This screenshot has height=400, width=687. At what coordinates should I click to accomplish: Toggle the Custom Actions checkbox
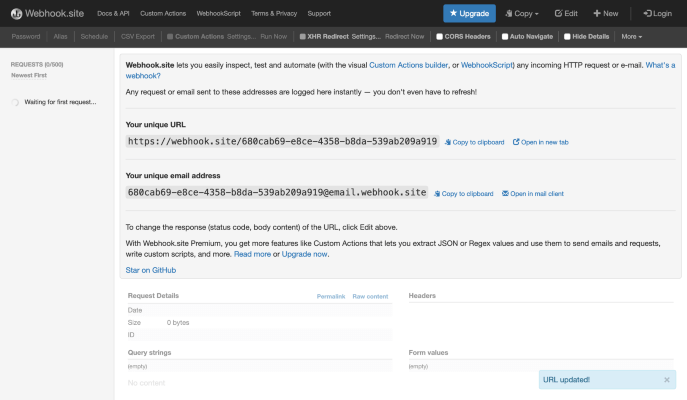[x=170, y=37]
